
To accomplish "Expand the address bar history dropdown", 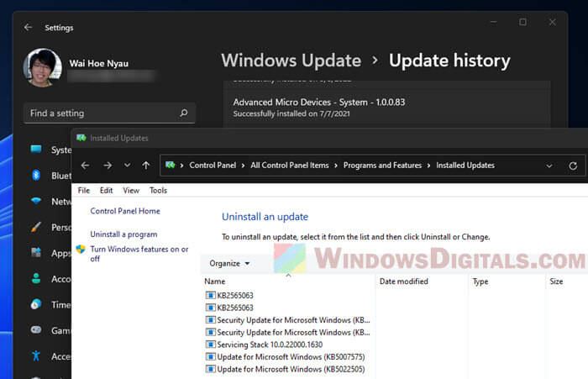I will pyautogui.click(x=549, y=166).
